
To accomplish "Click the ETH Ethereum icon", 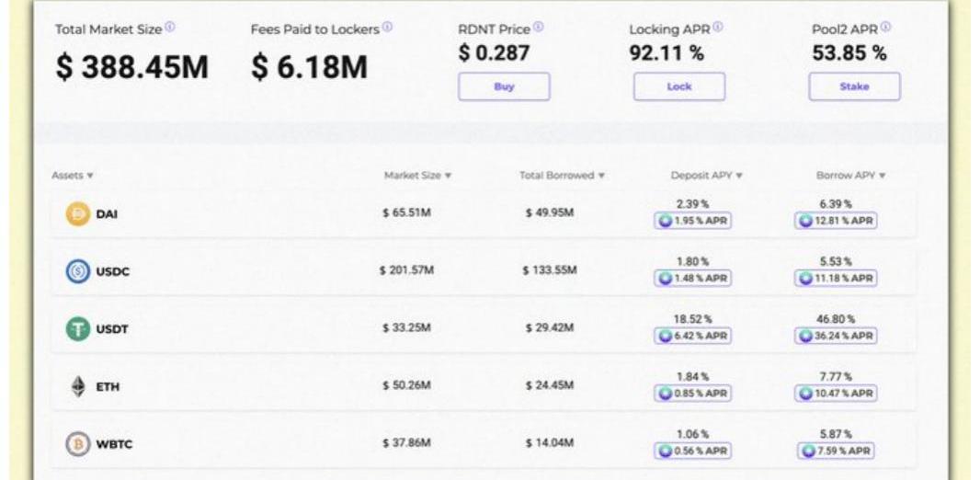I will (78, 387).
